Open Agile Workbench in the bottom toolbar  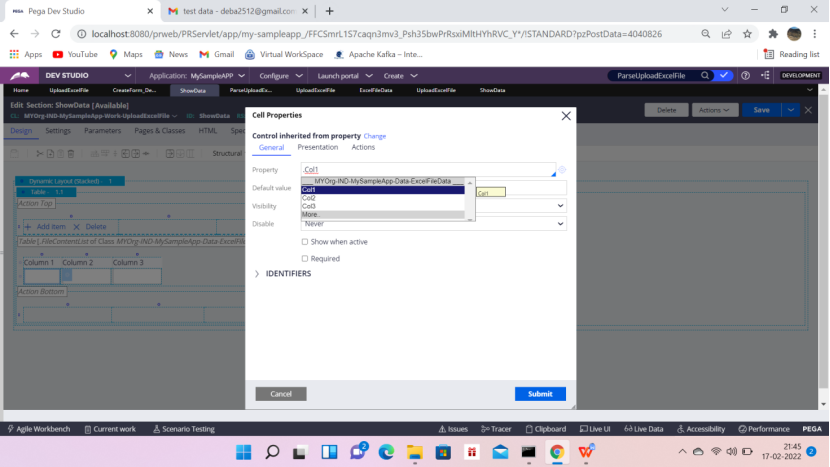click(39, 429)
